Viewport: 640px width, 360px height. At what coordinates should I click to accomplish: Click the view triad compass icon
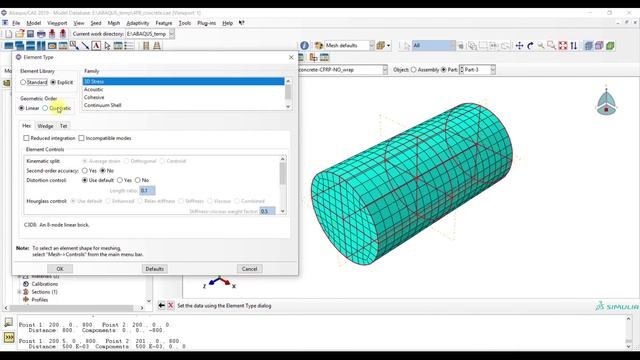tap(606, 102)
